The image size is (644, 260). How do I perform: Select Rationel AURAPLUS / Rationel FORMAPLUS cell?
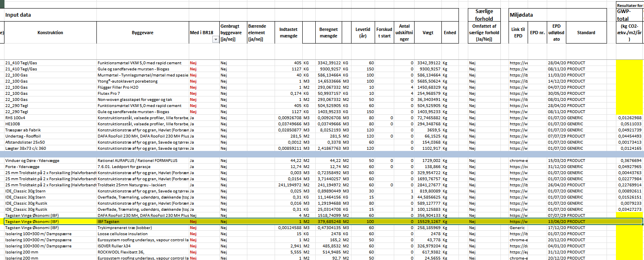(x=143, y=161)
